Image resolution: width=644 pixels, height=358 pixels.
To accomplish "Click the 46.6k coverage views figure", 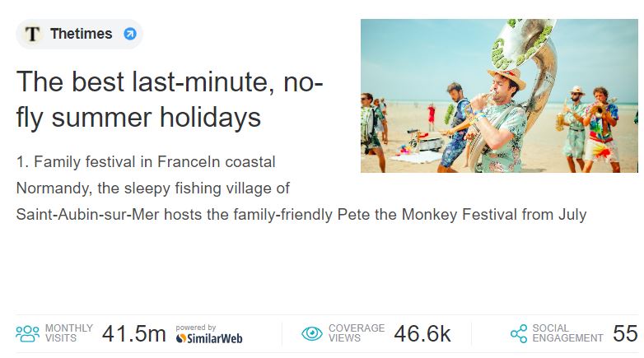I will [x=422, y=333].
